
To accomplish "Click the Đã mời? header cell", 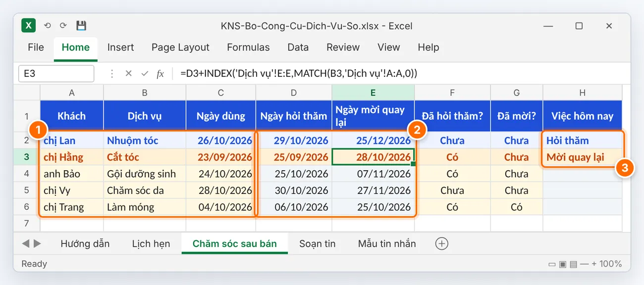I will point(517,116).
